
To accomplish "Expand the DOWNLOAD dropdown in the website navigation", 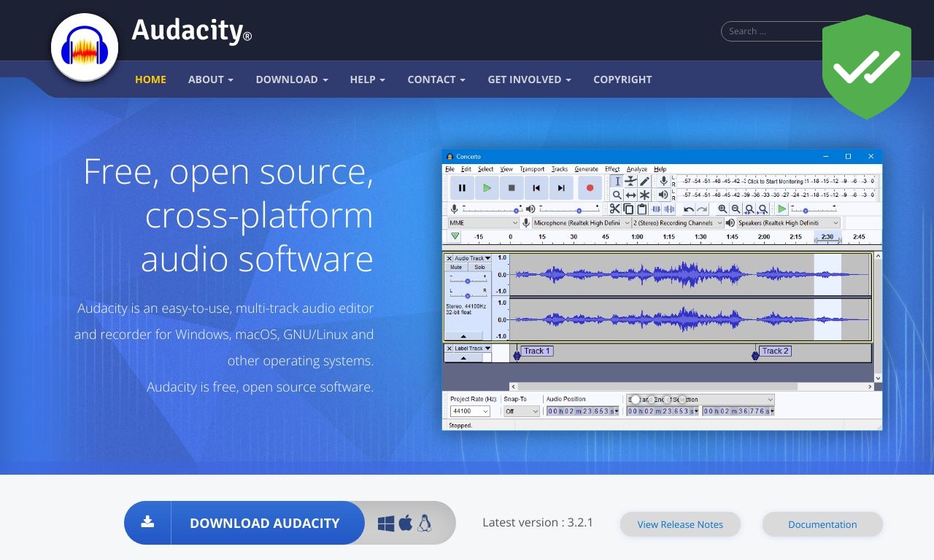I will click(x=292, y=79).
